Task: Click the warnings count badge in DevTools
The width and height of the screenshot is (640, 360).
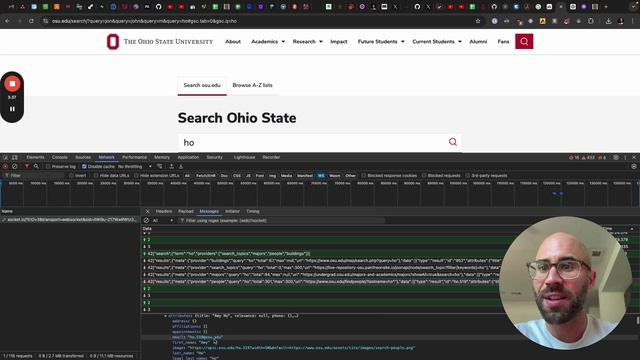Action: [588, 158]
